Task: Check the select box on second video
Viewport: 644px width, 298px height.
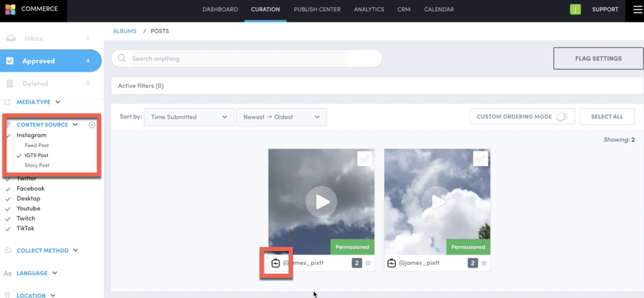Action: [x=480, y=159]
